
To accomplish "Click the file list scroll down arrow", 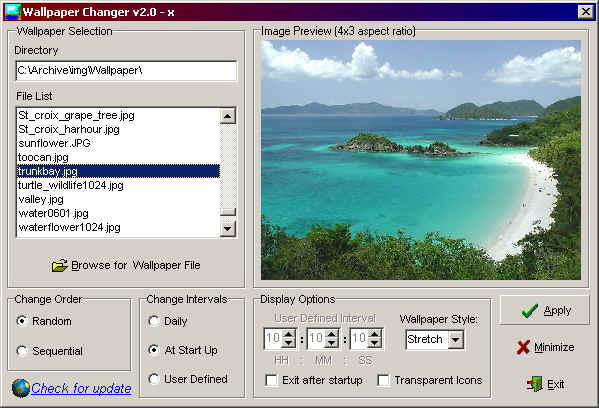I will tap(228, 229).
